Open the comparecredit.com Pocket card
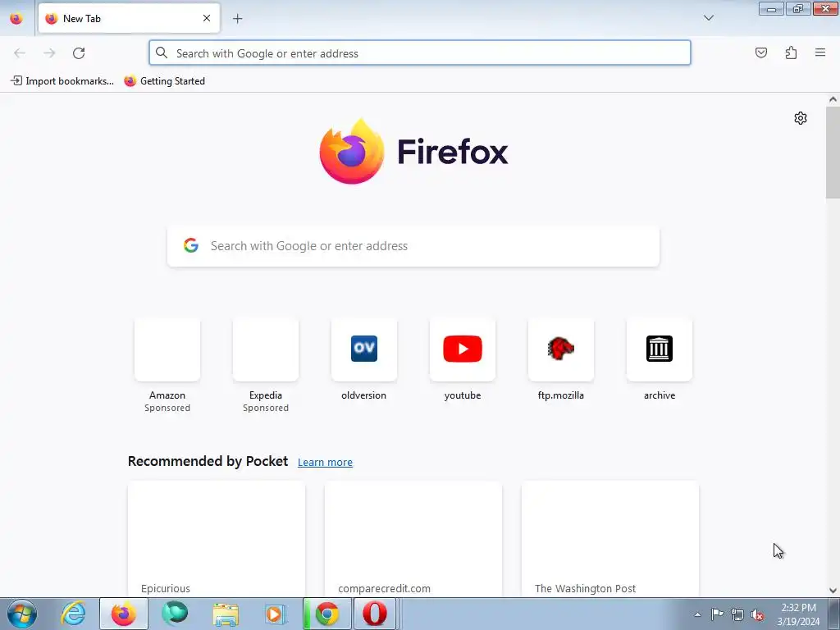Image resolution: width=840 pixels, height=630 pixels. (413, 539)
